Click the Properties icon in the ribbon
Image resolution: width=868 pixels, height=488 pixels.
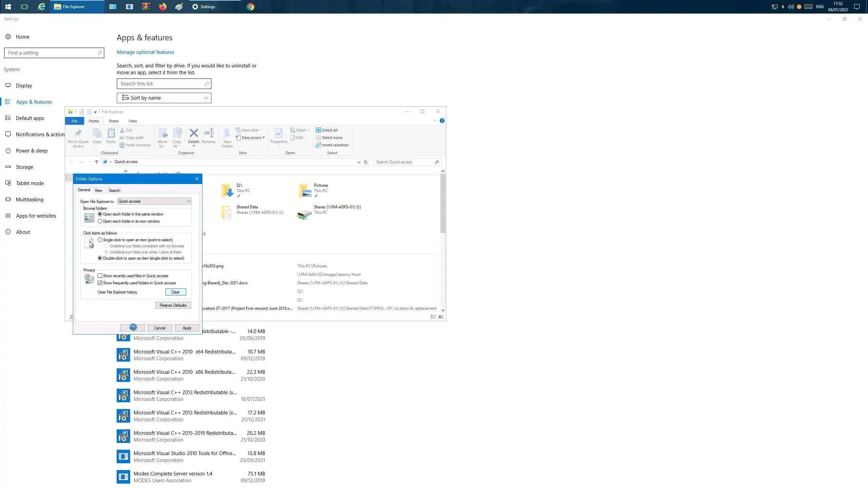click(279, 133)
